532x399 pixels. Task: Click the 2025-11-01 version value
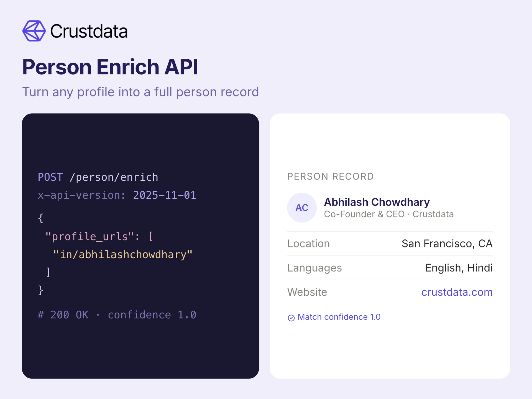[165, 195]
